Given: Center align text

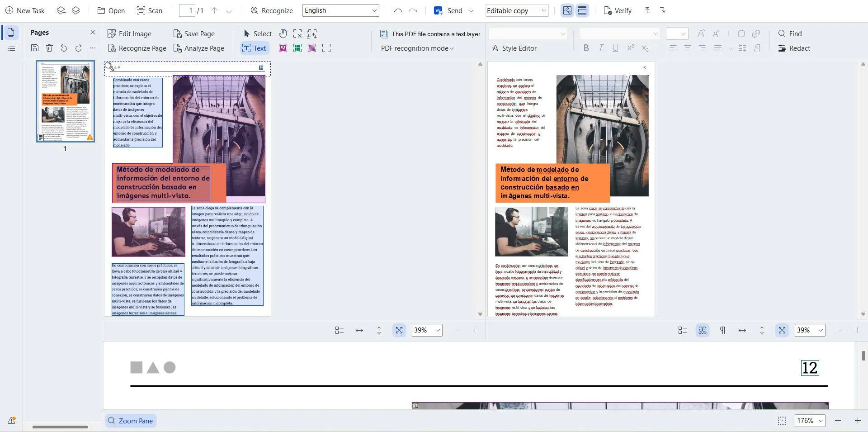Looking at the screenshot, I should [688, 48].
